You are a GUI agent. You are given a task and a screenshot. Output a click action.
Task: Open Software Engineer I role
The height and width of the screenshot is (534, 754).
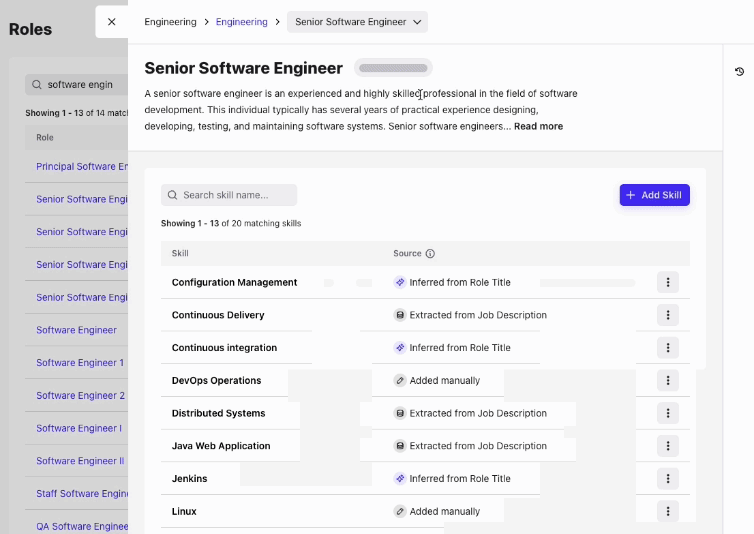(79, 428)
